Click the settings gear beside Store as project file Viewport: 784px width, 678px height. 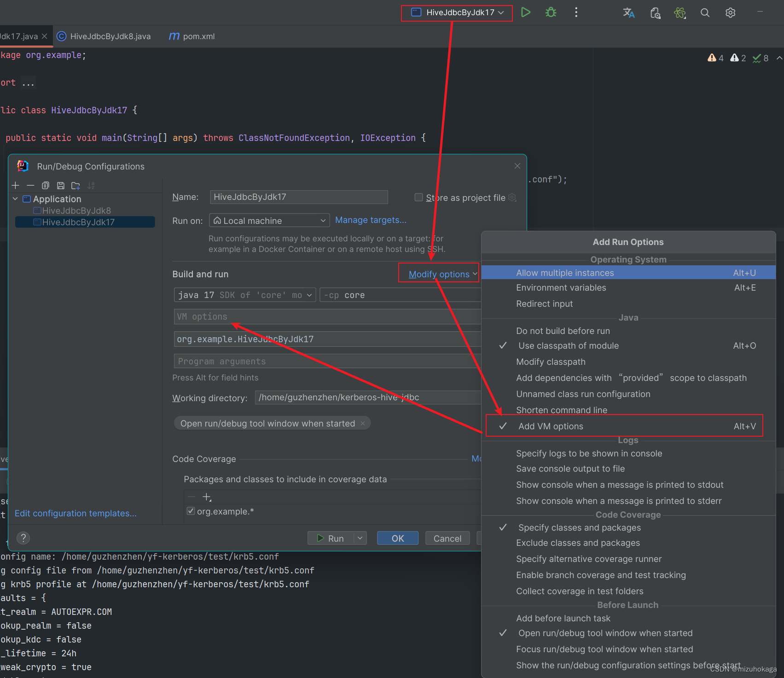click(x=512, y=198)
